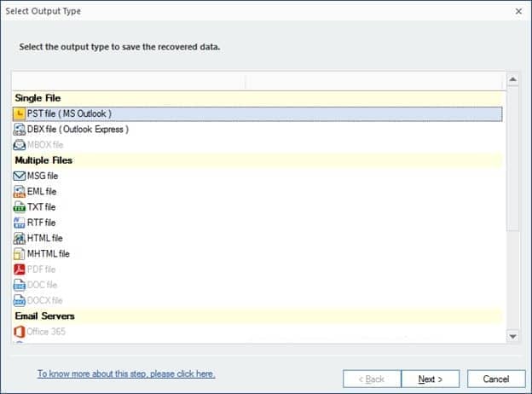Screen dimensions: 532x394
Task: Click the Cancel button
Action: (496, 379)
